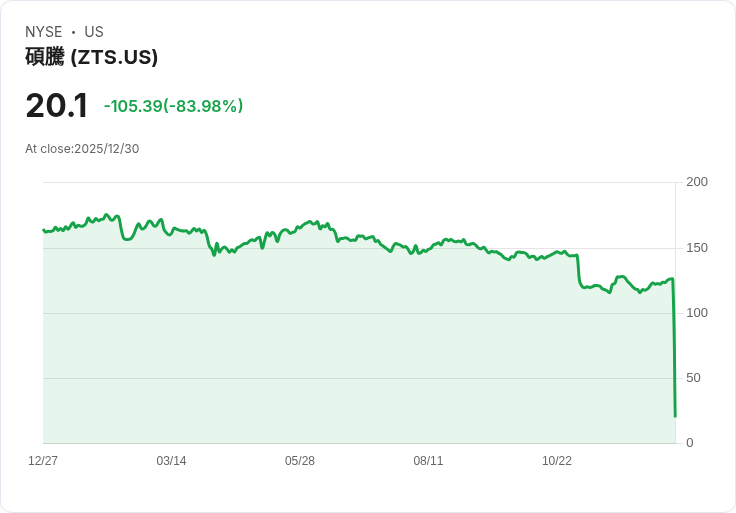Open the 碩騰 (ZTS.US) stock title

[91, 57]
